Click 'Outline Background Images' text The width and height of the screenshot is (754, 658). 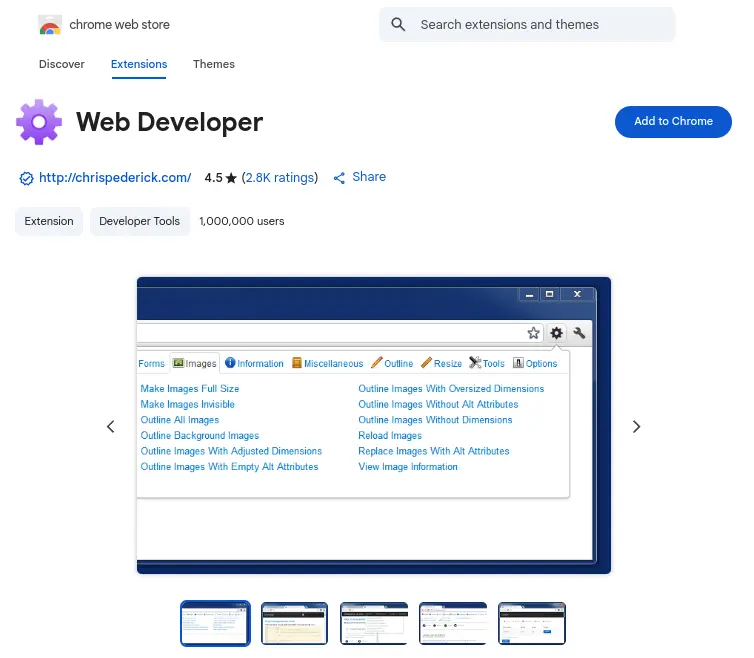pos(200,435)
